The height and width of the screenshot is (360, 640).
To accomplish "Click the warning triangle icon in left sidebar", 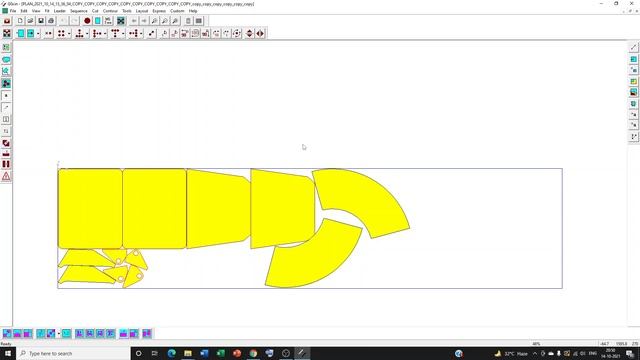I will pos(6,176).
